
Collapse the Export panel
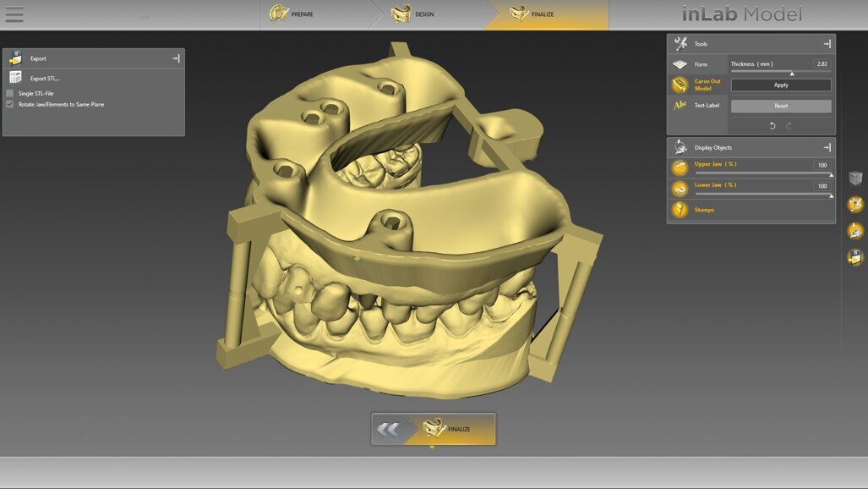click(176, 58)
